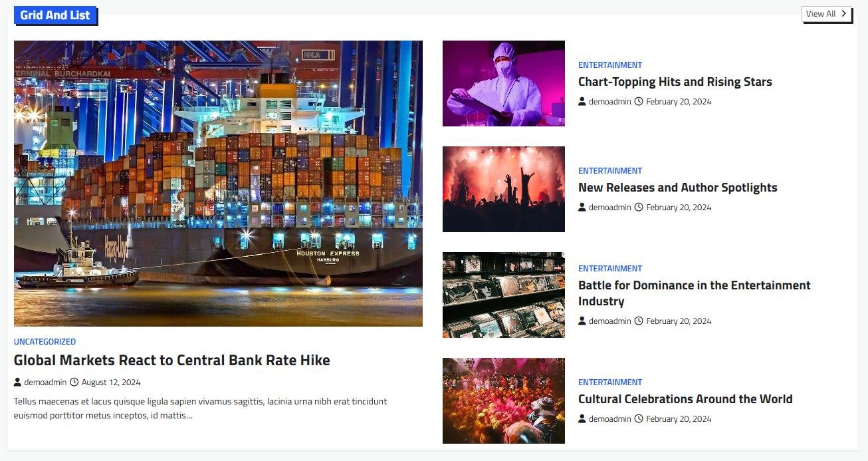
Task: Open New Releases and Author Spotlights post
Action: [x=678, y=188]
